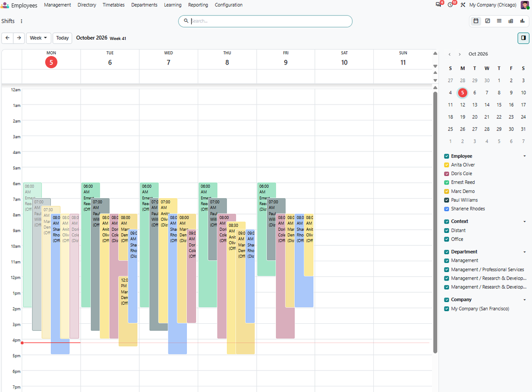532x392 pixels.
Task: Collapse the Department filter section arrow
Action: pyautogui.click(x=524, y=252)
